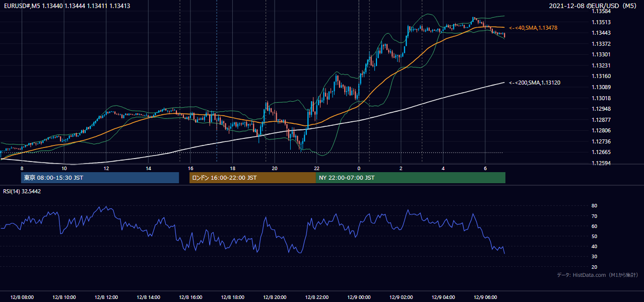Select the 40 SMA 1.13478 orange label

[533, 28]
